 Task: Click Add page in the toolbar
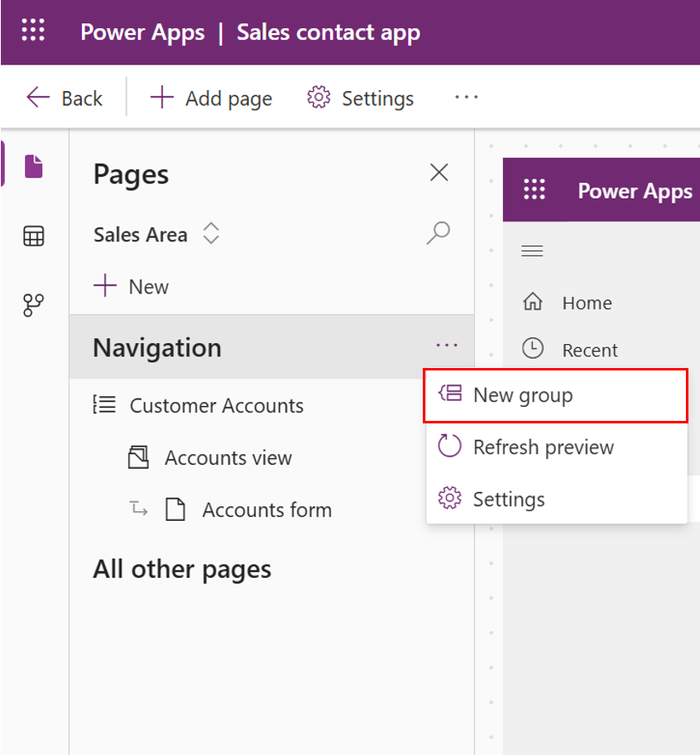[211, 98]
